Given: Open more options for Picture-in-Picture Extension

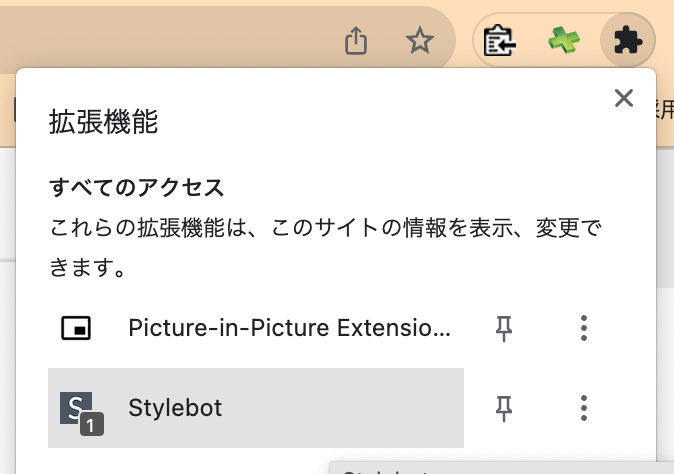Looking at the screenshot, I should (583, 328).
